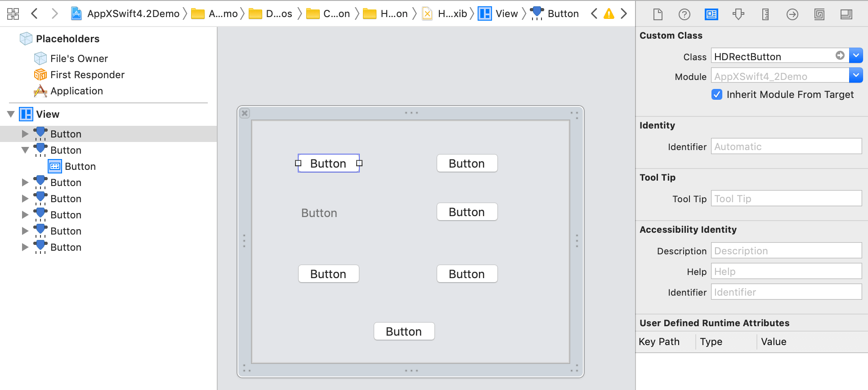Click the bottom center Button on canvas
The image size is (868, 390).
[x=404, y=332]
